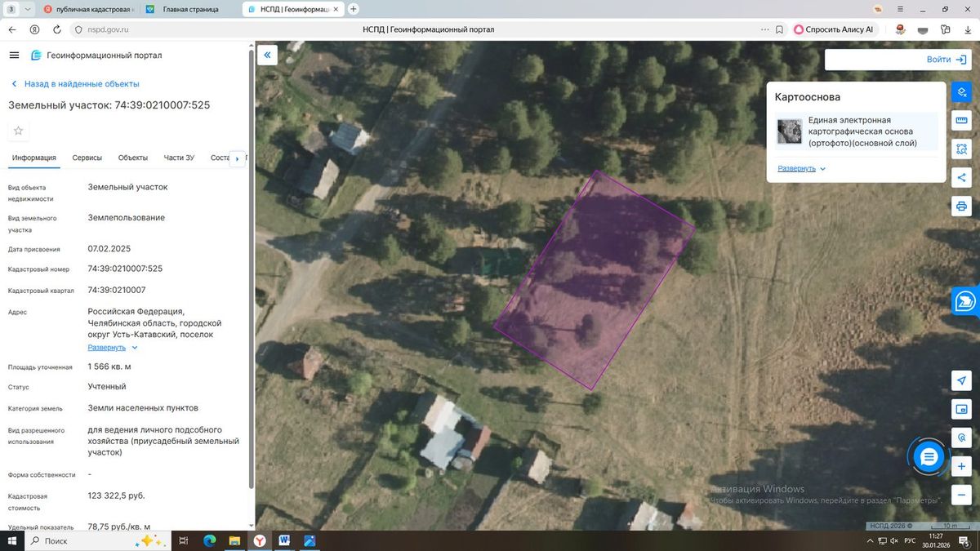Switch to the Сервисы tab

(x=87, y=158)
